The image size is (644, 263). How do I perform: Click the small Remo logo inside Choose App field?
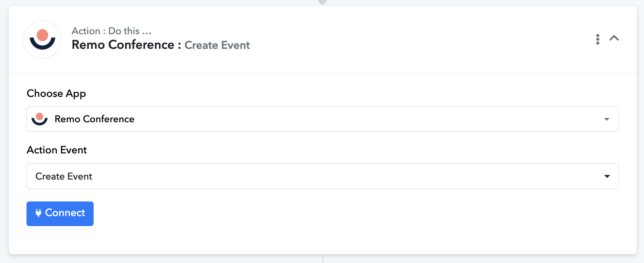(x=40, y=119)
